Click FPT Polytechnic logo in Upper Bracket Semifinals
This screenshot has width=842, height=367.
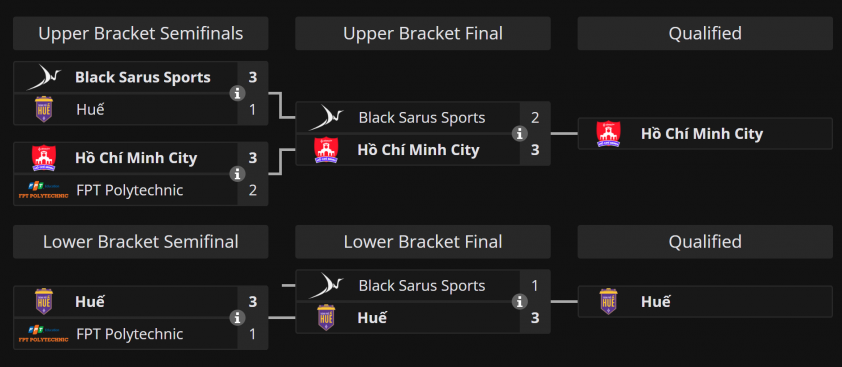pyautogui.click(x=43, y=190)
